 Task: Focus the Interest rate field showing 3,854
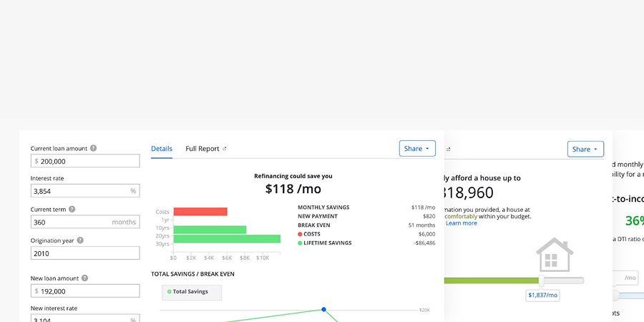click(x=85, y=190)
